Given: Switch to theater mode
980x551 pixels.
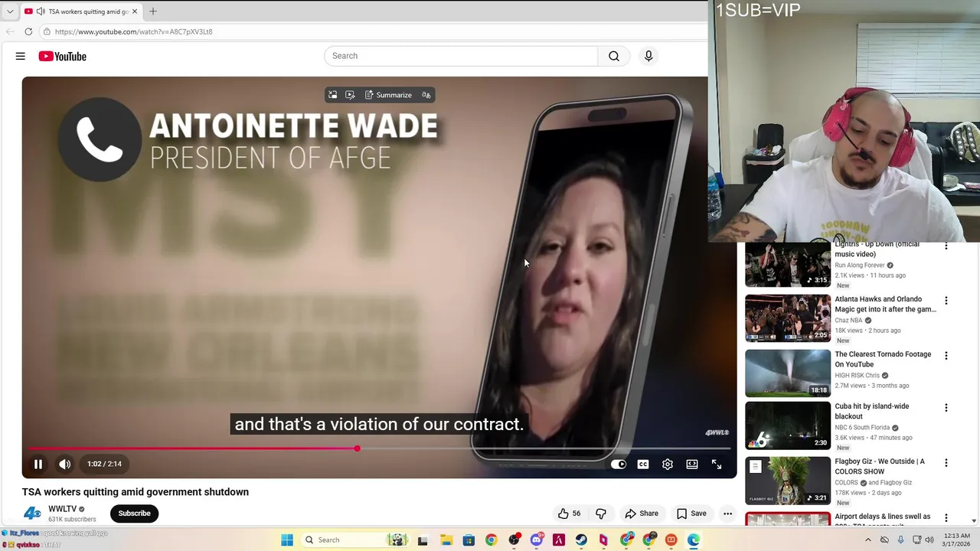Looking at the screenshot, I should [x=692, y=464].
